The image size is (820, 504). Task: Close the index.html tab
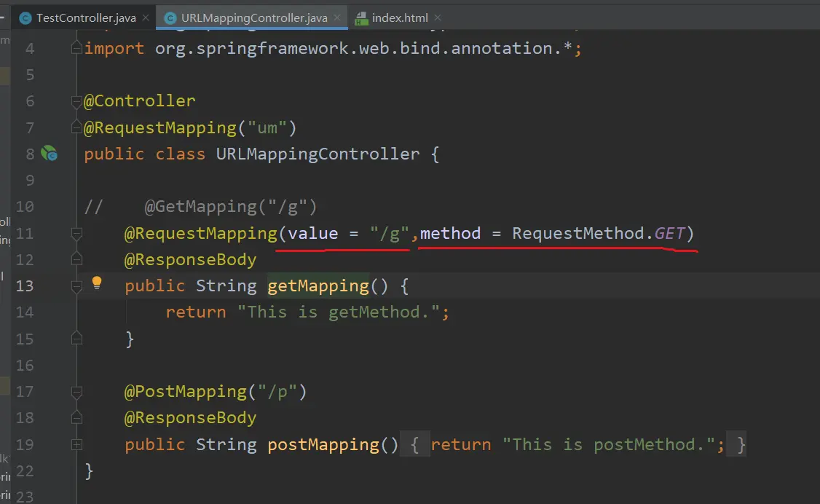[437, 17]
